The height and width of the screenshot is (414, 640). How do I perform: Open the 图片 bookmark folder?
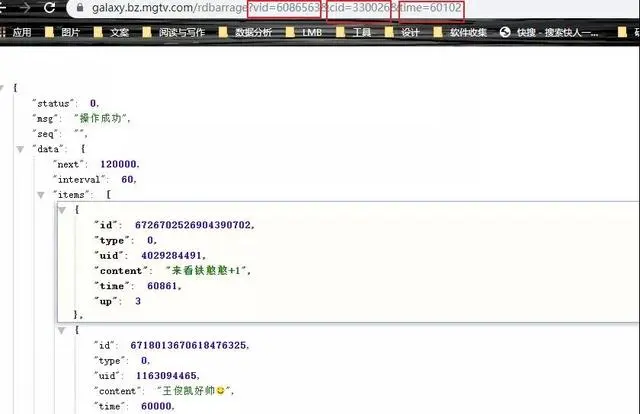click(62, 32)
